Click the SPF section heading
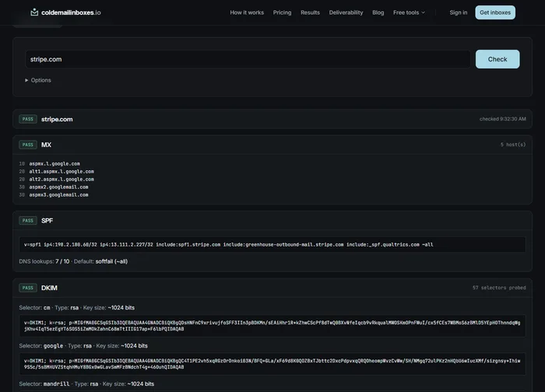This screenshot has width=545, height=392. (47, 220)
